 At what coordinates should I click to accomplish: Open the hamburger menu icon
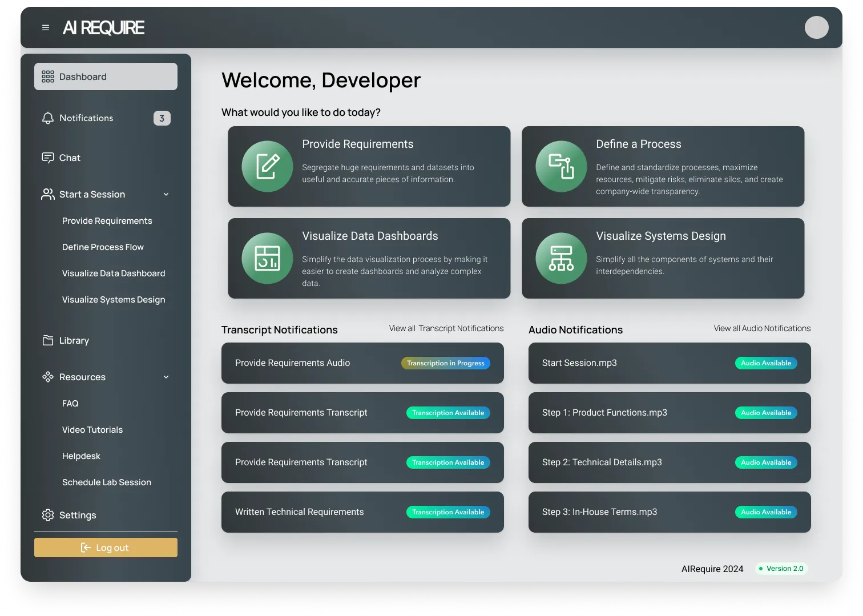46,27
